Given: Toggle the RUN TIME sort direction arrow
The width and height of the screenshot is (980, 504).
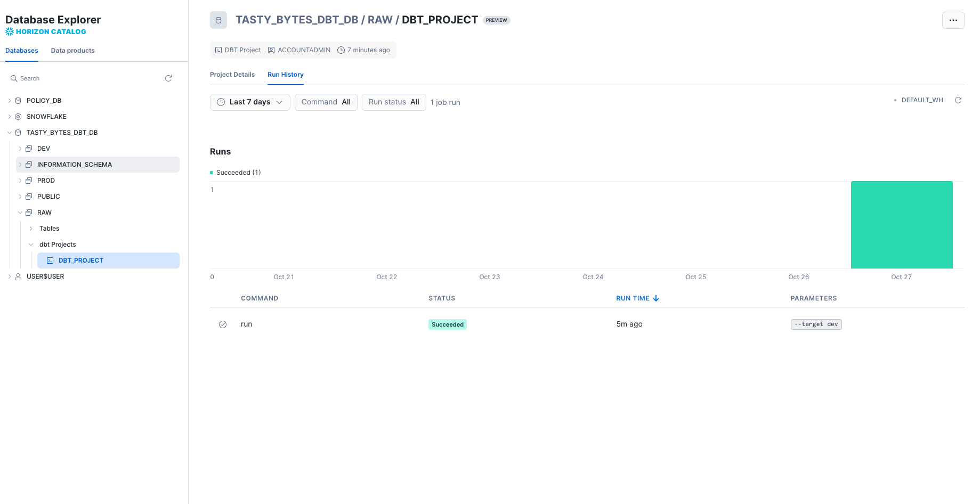Looking at the screenshot, I should tap(656, 298).
